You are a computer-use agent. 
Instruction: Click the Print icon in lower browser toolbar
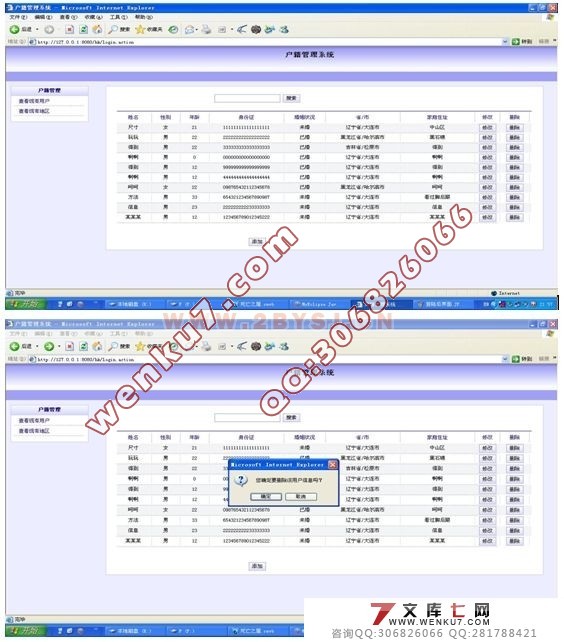tap(206, 346)
